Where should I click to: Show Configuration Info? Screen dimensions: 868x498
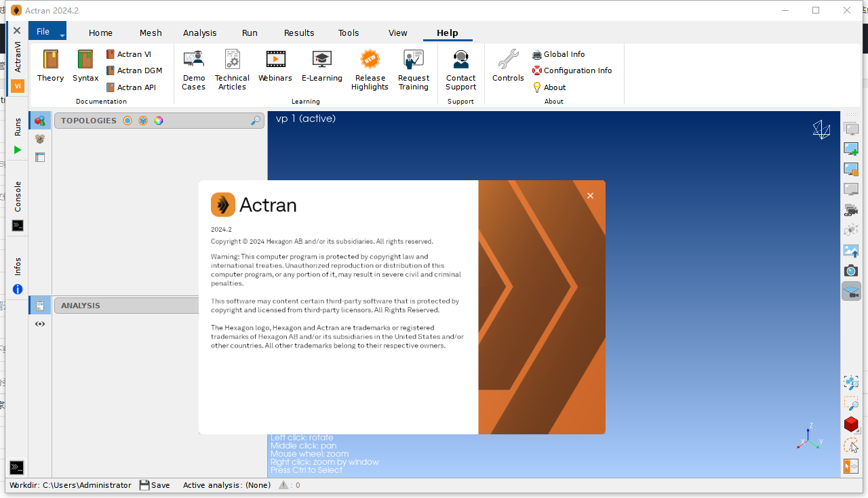pyautogui.click(x=572, y=70)
